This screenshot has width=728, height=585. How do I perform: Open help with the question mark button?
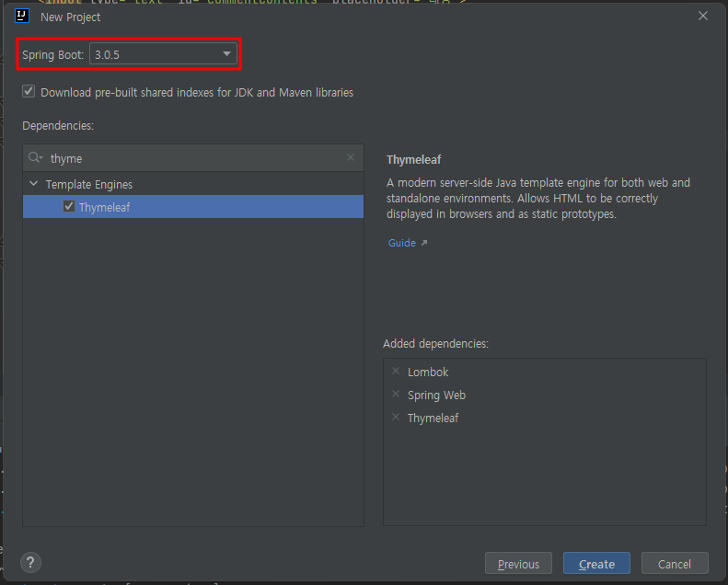tap(30, 563)
